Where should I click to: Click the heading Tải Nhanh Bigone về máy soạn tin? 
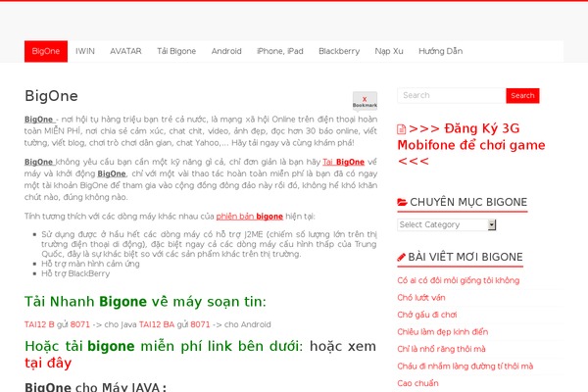145,302
